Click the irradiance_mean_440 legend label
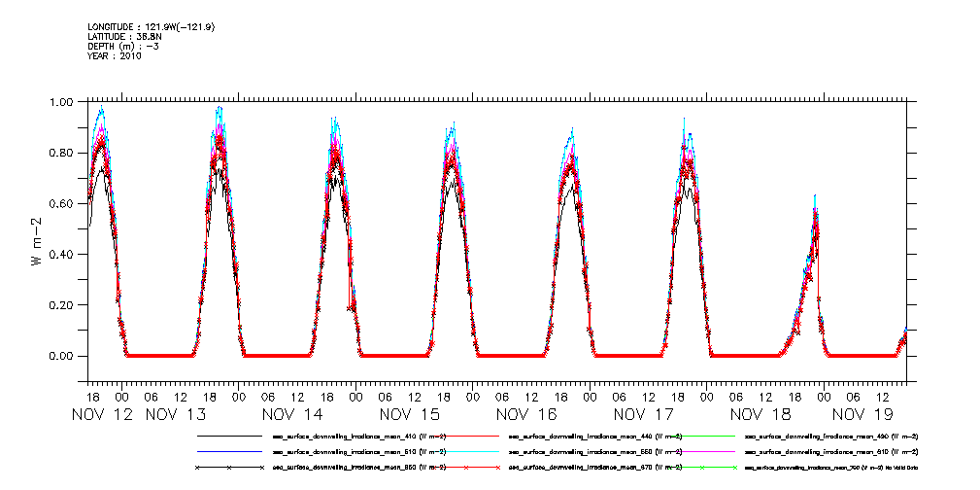The image size is (980, 490). click(595, 437)
